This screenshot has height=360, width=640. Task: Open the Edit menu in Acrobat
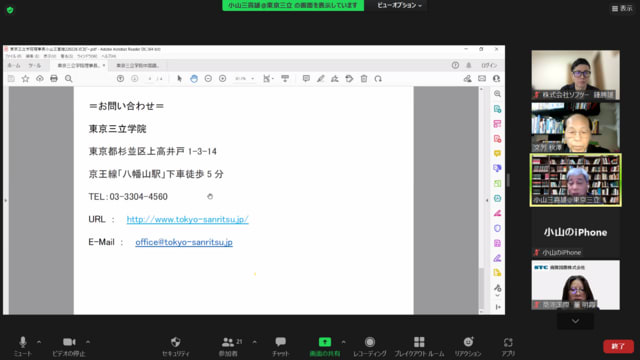[32, 56]
